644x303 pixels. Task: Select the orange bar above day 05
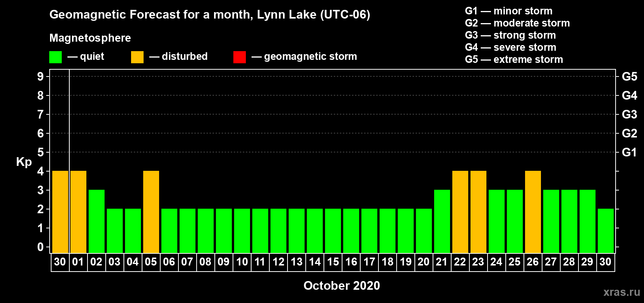point(151,212)
